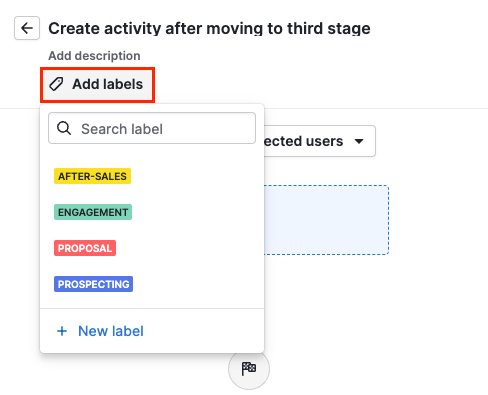The image size is (488, 395).
Task: Select the AFTER-SALES label
Action: point(92,176)
